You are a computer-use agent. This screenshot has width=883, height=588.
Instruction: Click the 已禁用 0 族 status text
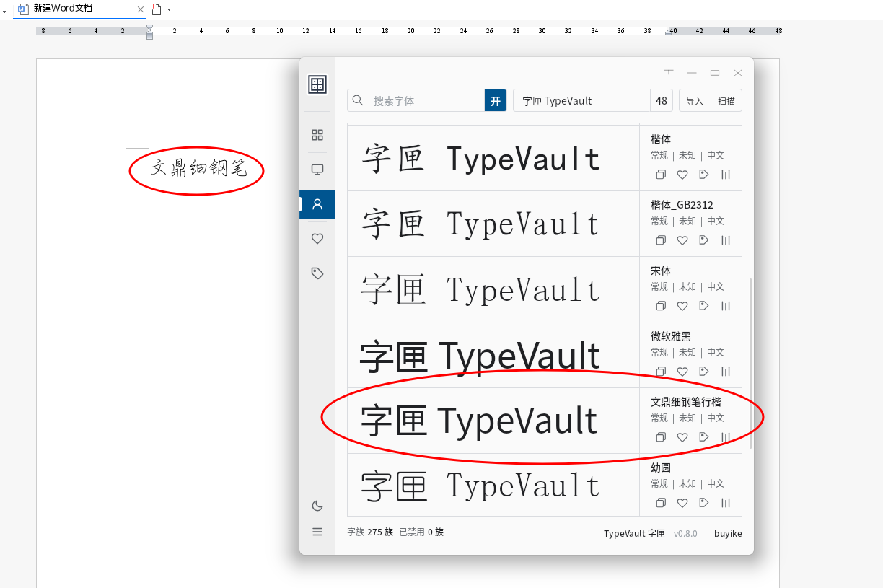coord(421,532)
